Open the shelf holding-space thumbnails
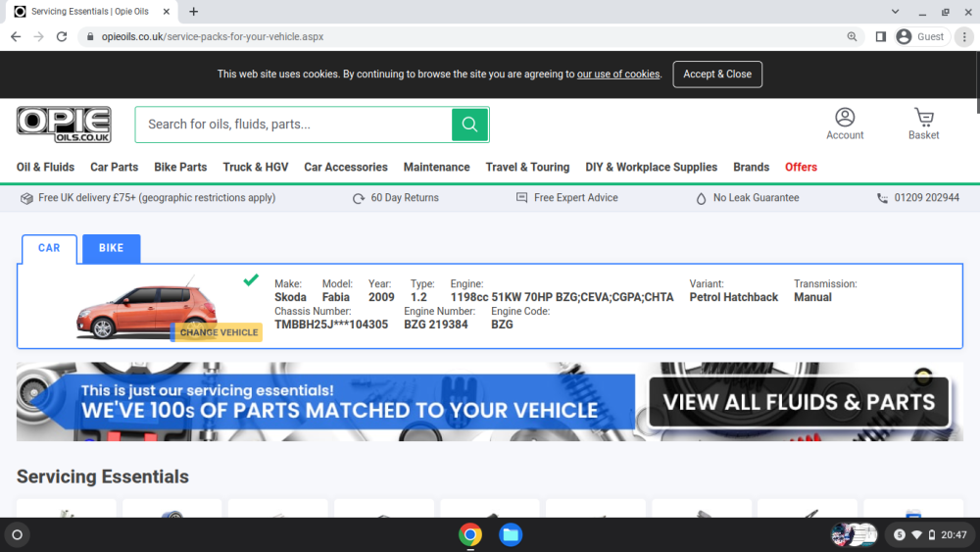This screenshot has width=980, height=552. pyautogui.click(x=855, y=534)
